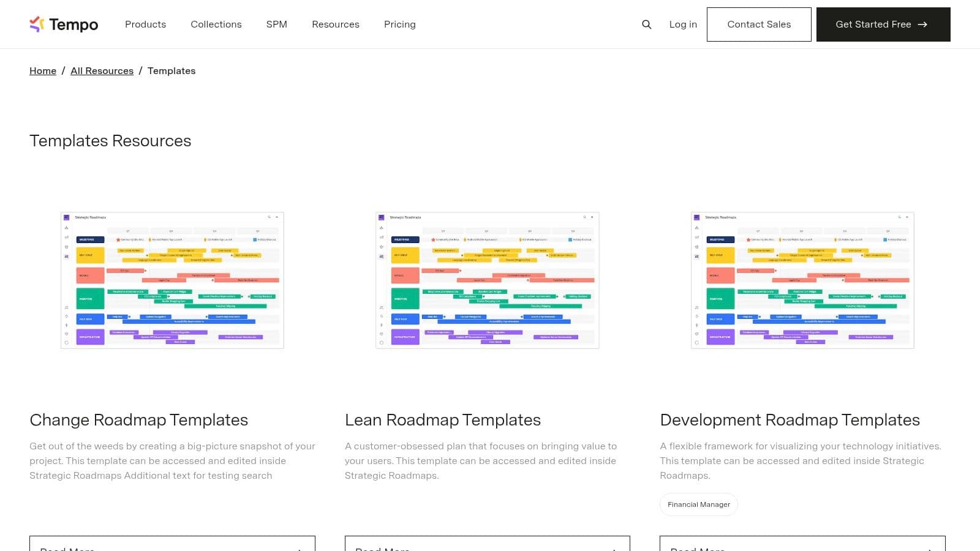Go to the Pricing page
The image size is (980, 551).
pyautogui.click(x=399, y=24)
